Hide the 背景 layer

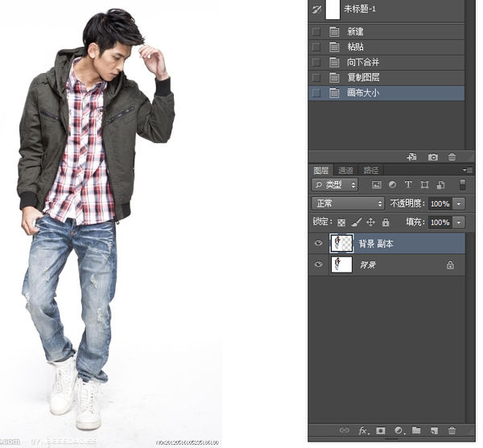(x=318, y=265)
